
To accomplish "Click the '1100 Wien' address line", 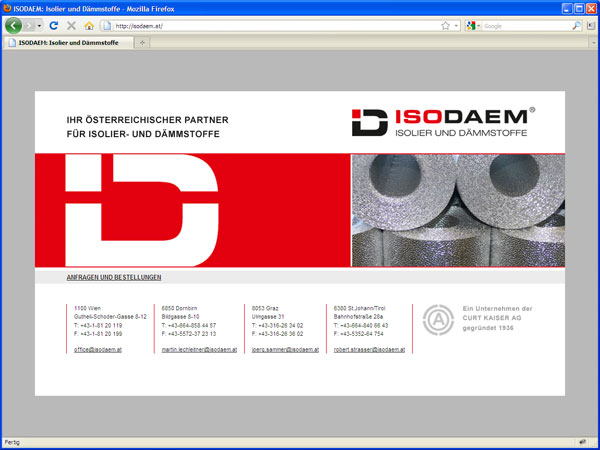I will coord(88,308).
